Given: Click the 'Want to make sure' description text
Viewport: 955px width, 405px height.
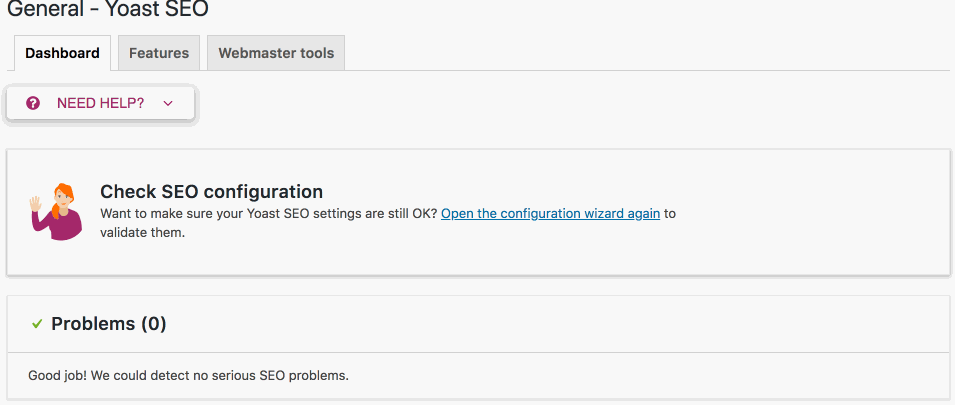Looking at the screenshot, I should point(268,214).
